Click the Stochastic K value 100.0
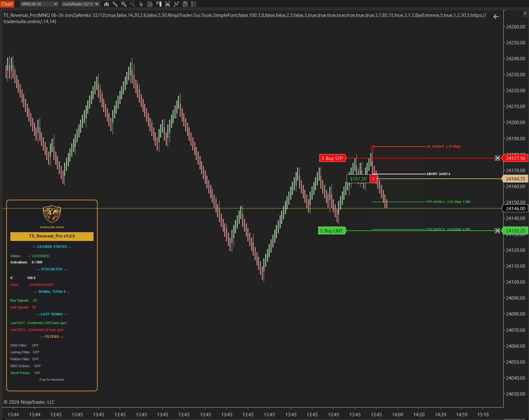Viewport: 529px width, 420px height. (31, 278)
